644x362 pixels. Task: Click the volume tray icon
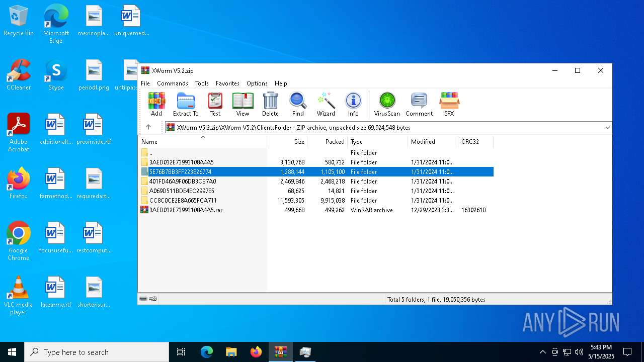coord(579,352)
